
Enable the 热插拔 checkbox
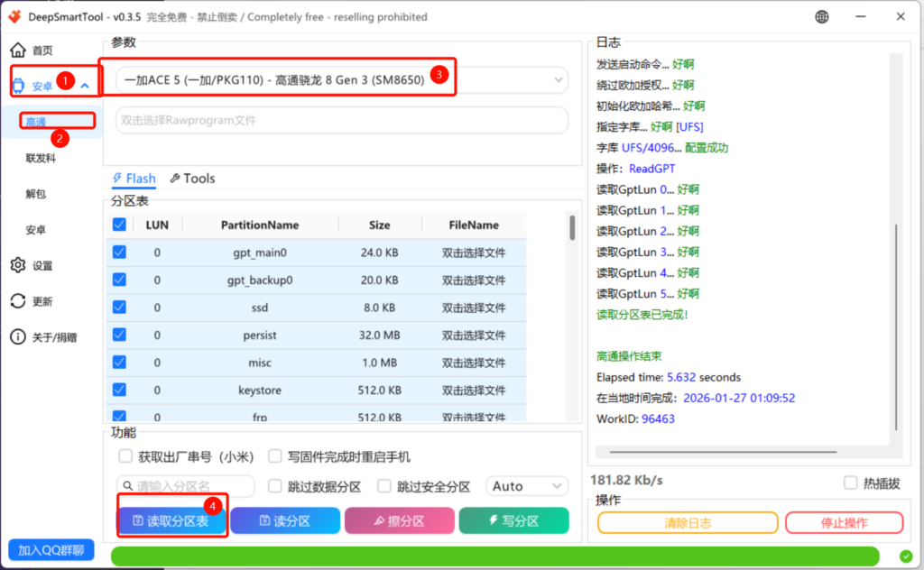850,483
